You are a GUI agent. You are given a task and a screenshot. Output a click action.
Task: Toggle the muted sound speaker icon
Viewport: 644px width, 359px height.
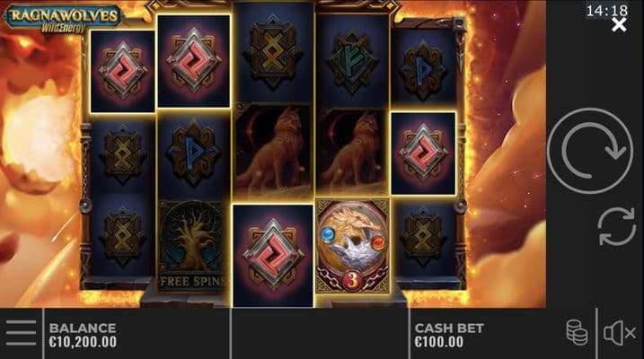coord(620,333)
